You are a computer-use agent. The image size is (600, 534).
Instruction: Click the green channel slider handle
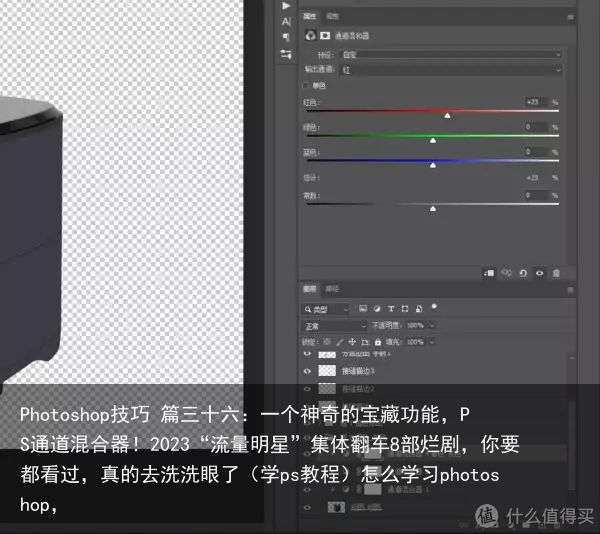click(433, 140)
